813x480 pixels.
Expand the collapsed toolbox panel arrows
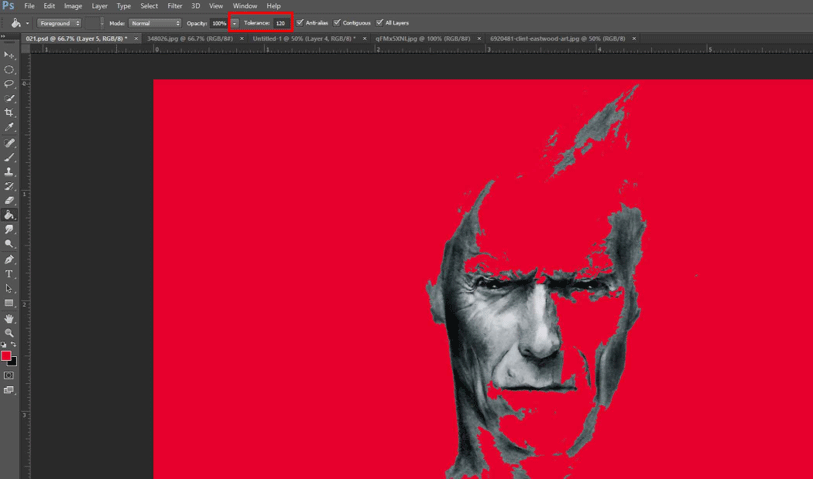coord(3,36)
